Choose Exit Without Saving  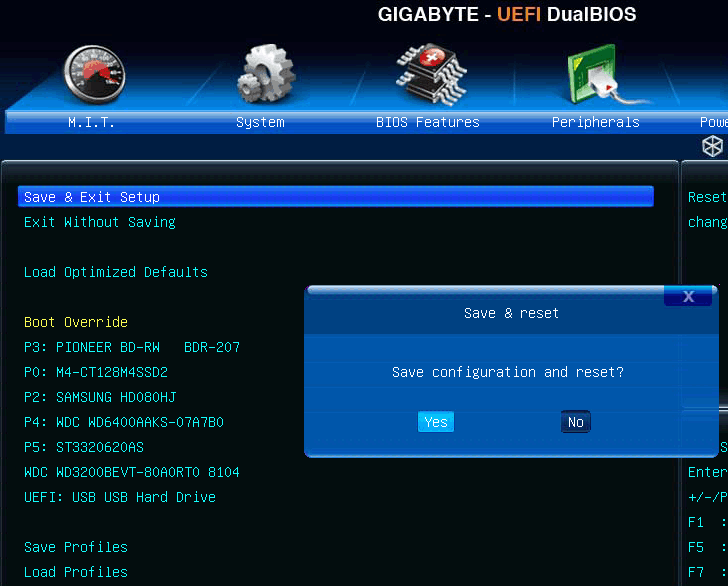coord(100,222)
